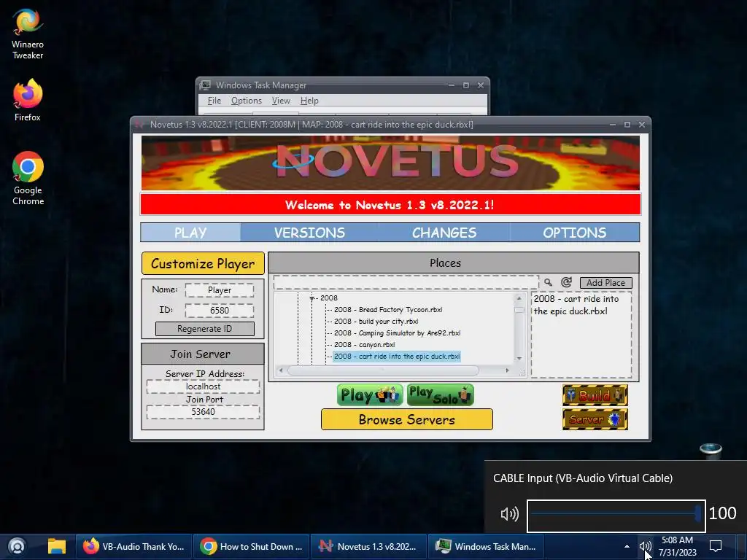Image resolution: width=747 pixels, height=560 pixels.
Task: Click taskbar clock showing 5:08 AM
Action: 677,547
